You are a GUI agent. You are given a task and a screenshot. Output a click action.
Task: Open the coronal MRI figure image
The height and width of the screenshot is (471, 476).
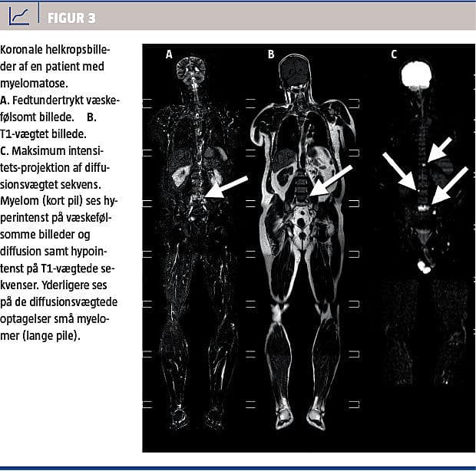pyautogui.click(x=309, y=248)
